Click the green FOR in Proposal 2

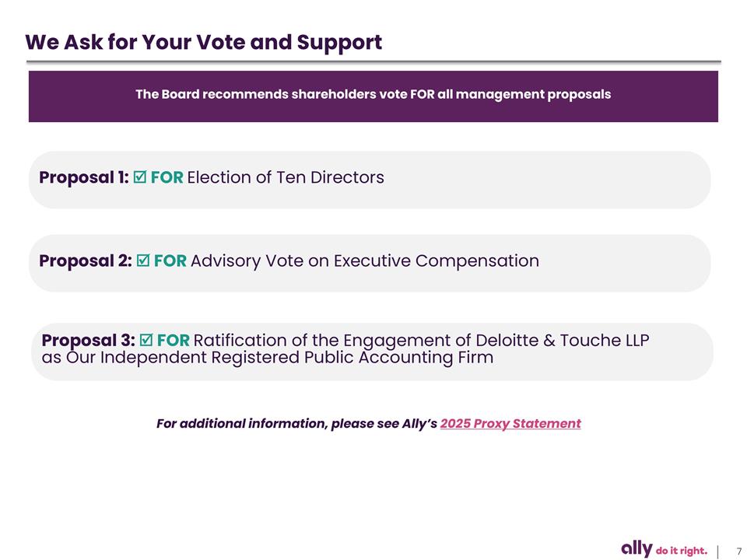tap(170, 261)
